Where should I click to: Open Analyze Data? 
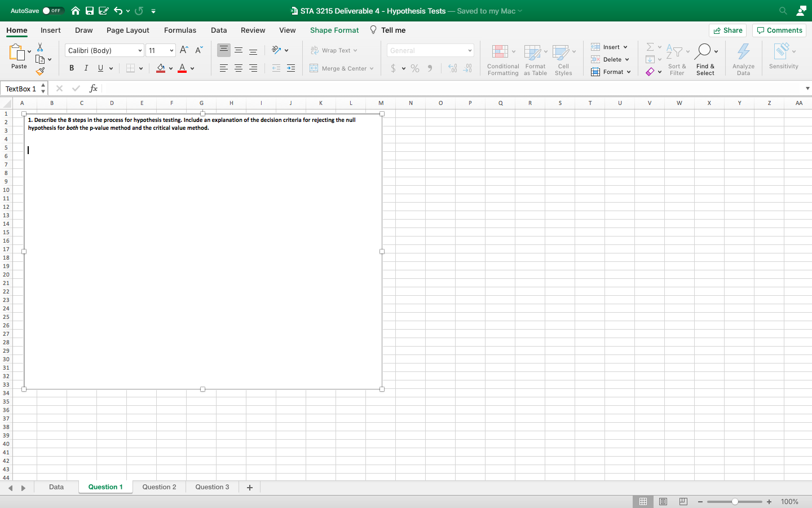tap(744, 60)
